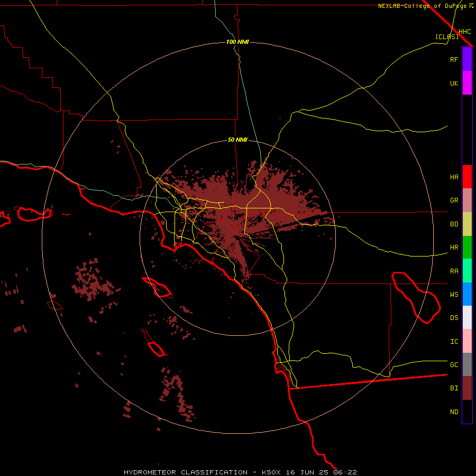Screen dimensions: 476x476
Task: Click the '16 JUN 25' date in caption
Action: [308, 472]
